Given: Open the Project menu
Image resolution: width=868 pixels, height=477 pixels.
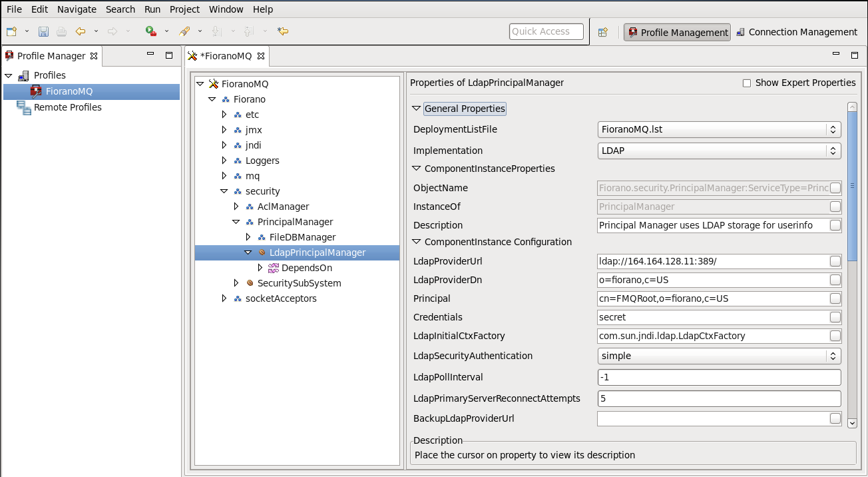Looking at the screenshot, I should (x=184, y=9).
